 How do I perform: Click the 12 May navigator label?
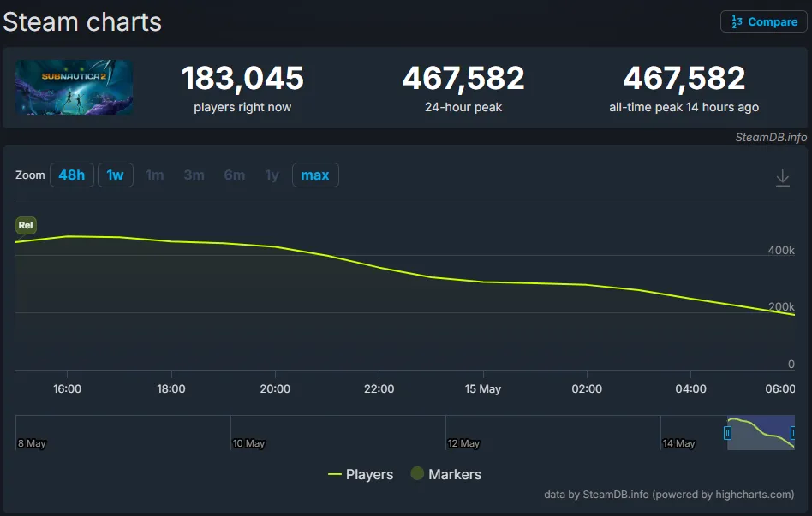coord(463,443)
